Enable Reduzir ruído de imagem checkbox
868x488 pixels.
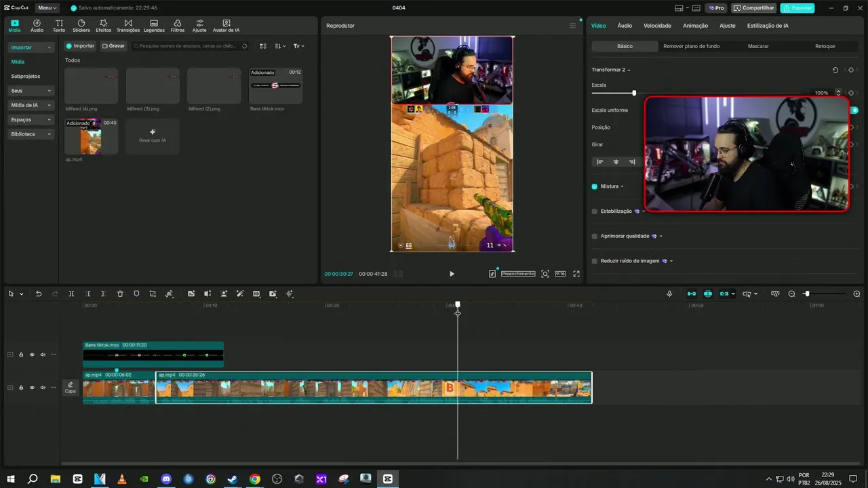595,261
